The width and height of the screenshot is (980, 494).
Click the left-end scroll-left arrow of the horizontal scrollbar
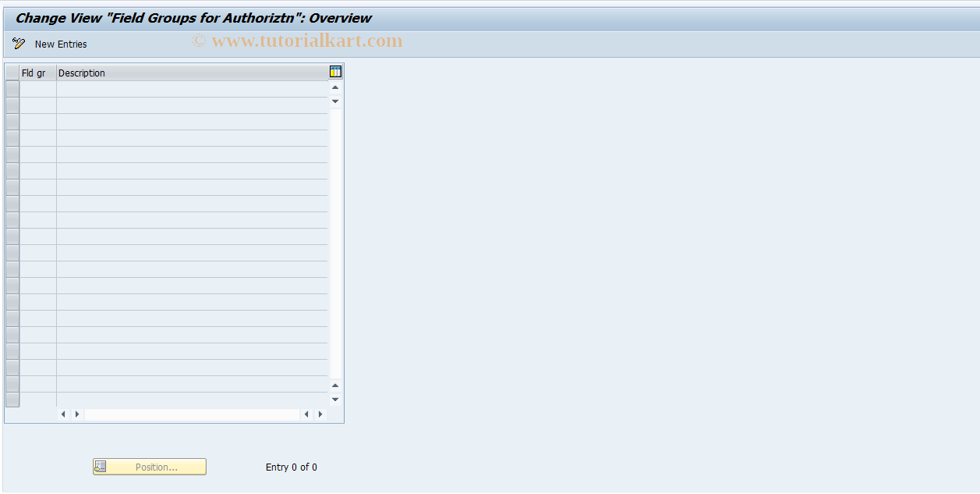pyautogui.click(x=64, y=414)
